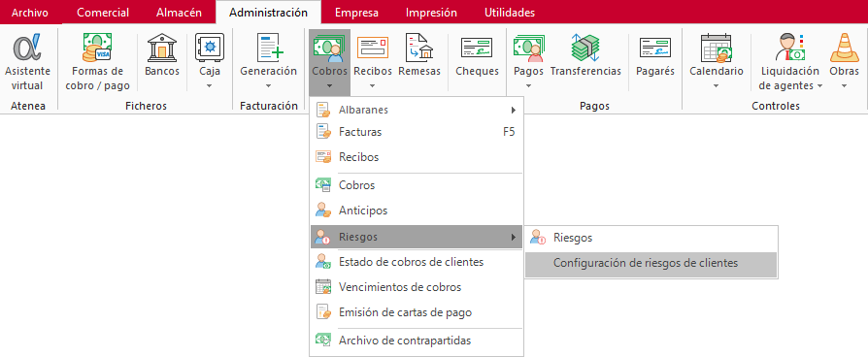
Task: Expand the Riesgos submenu arrow
Action: point(514,238)
